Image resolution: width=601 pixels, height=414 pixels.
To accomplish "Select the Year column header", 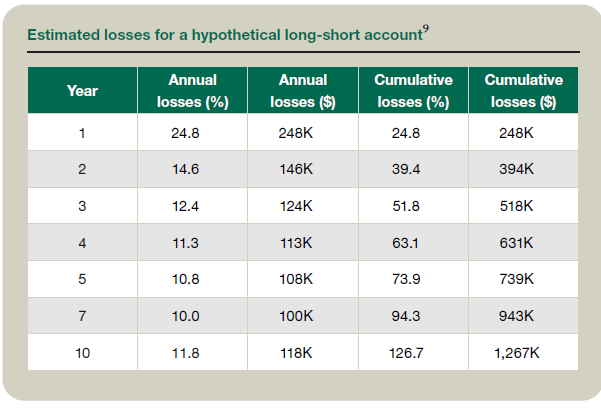I will (x=82, y=90).
